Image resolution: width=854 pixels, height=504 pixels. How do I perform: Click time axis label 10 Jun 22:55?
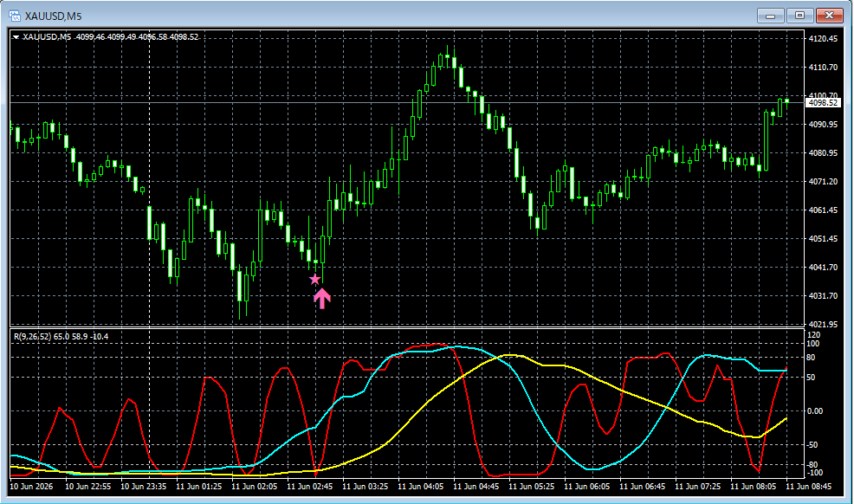coord(87,486)
